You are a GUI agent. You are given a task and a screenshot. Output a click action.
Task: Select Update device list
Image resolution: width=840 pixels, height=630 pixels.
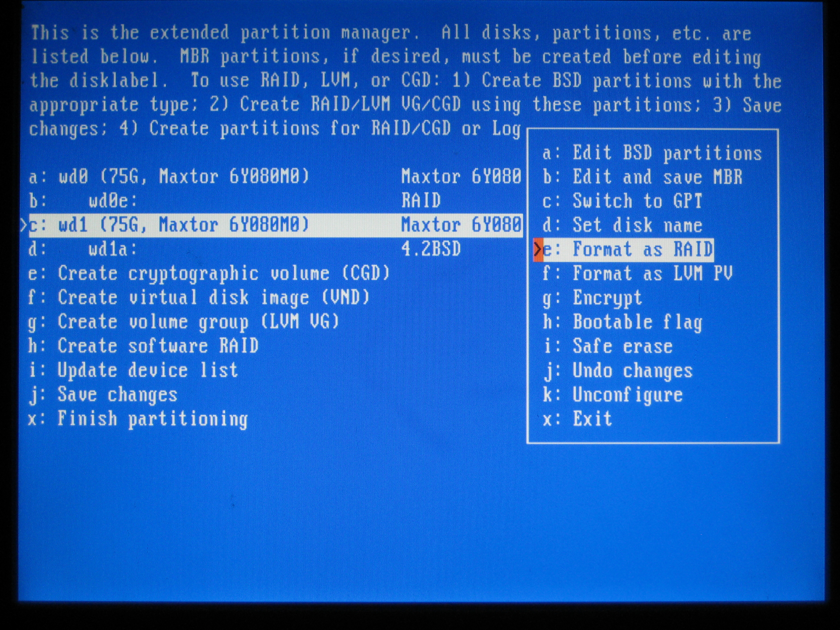point(133,370)
